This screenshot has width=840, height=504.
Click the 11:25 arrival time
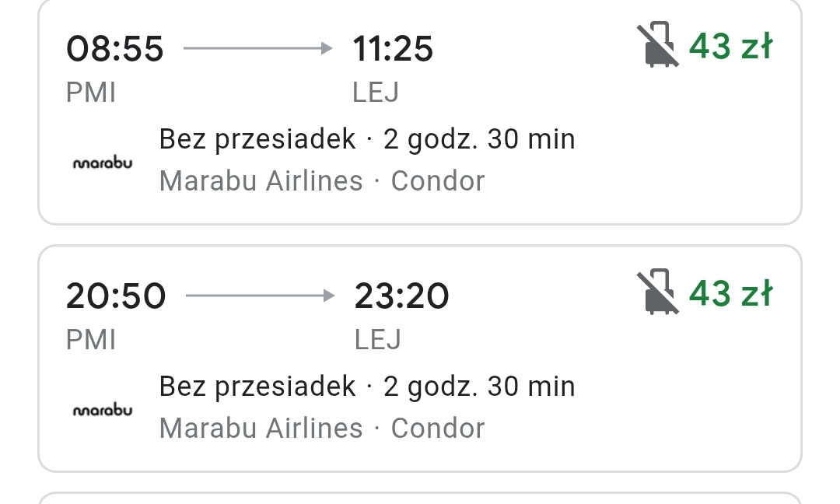pos(393,49)
